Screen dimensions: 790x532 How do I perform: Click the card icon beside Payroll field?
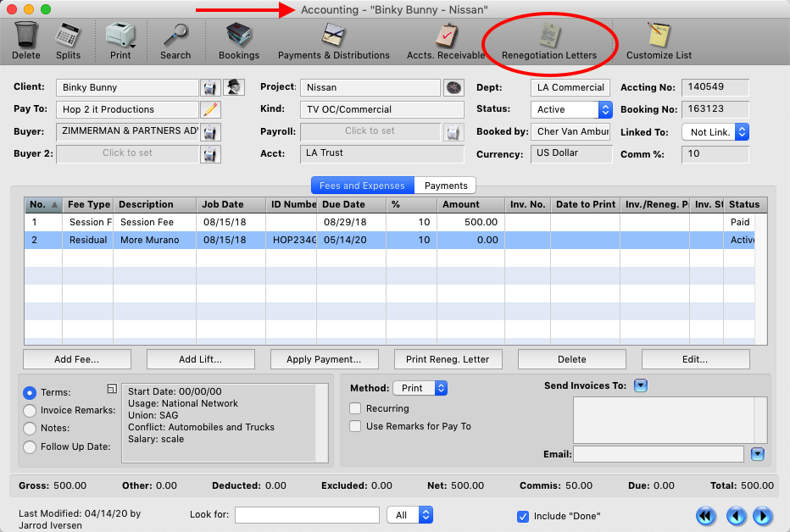pyautogui.click(x=453, y=132)
